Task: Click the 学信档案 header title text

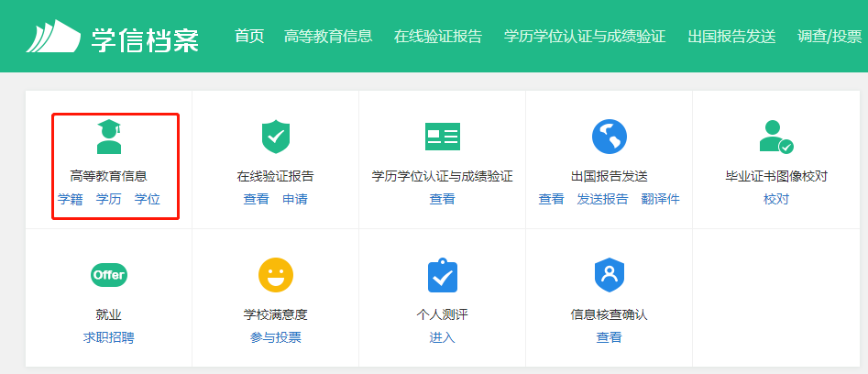Action: click(145, 38)
